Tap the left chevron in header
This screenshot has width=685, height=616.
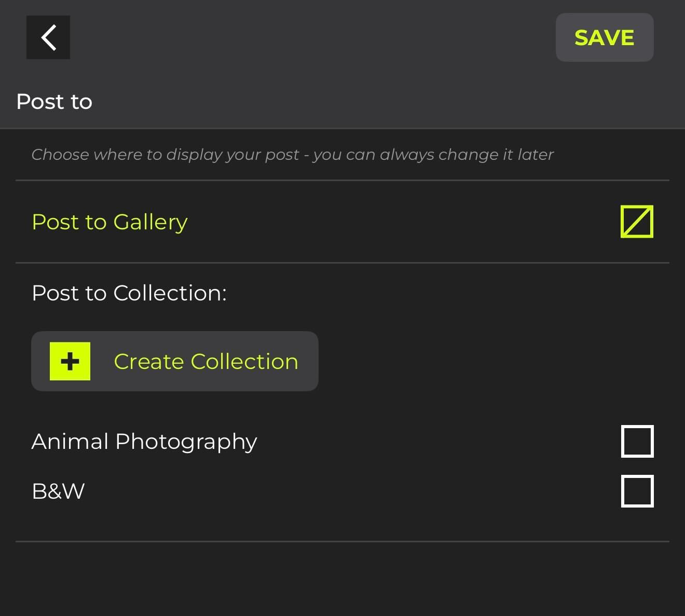point(48,37)
